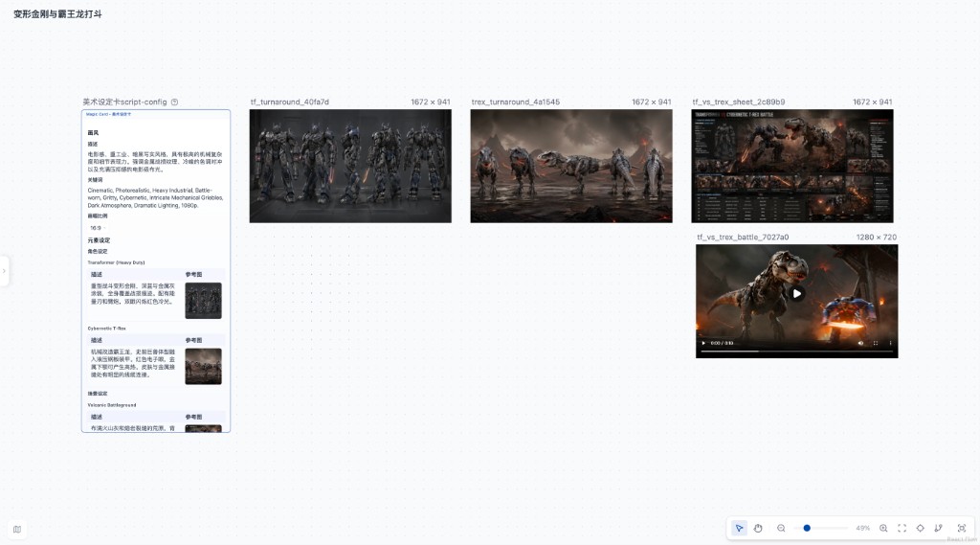Select the tf_turnaround_40fa7d image

tap(350, 166)
